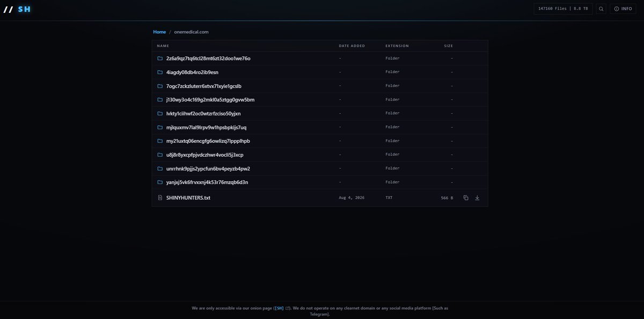Copy link for SHINYHUNTERS.txt
This screenshot has height=319, width=644.
pyautogui.click(x=466, y=198)
